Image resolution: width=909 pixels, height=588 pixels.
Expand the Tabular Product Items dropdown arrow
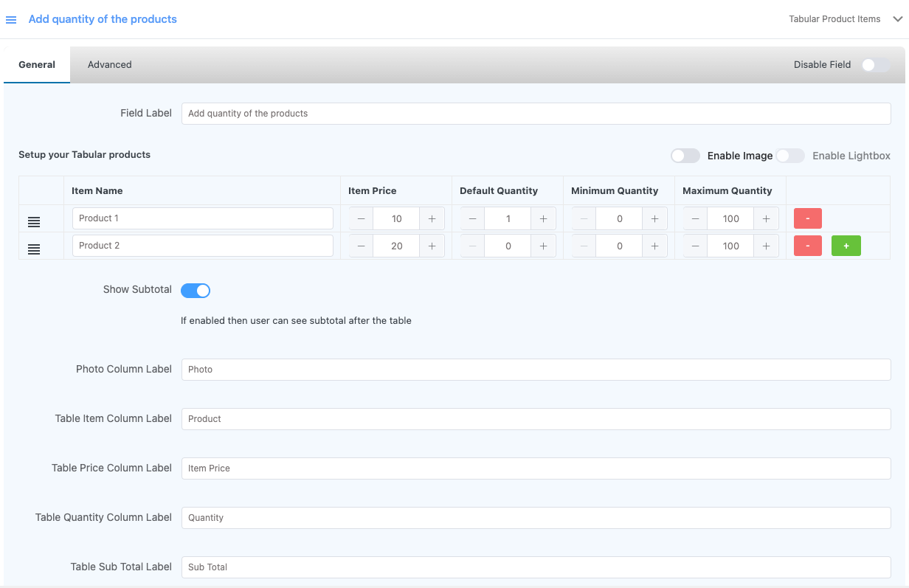(898, 19)
